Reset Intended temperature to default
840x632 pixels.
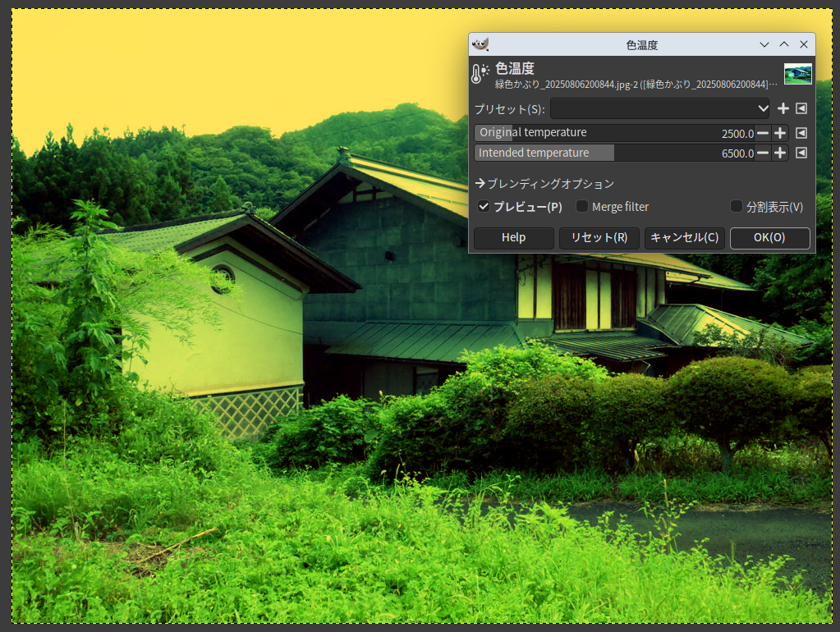(801, 153)
